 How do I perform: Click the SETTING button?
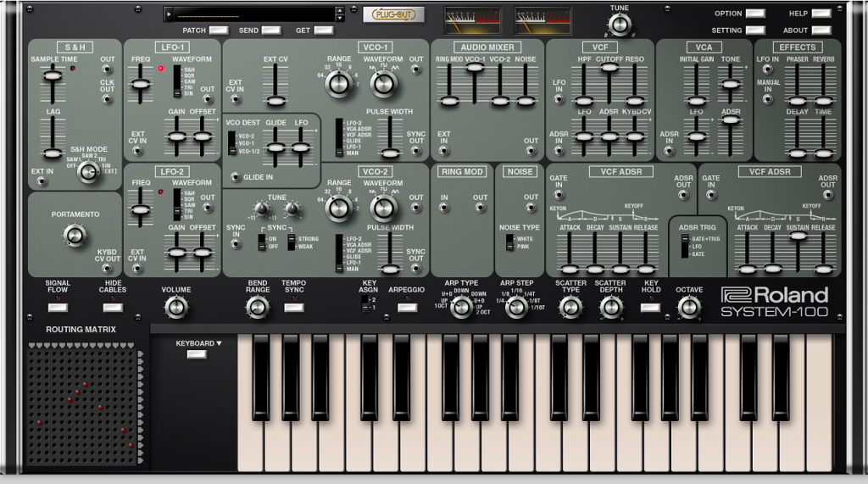click(755, 30)
